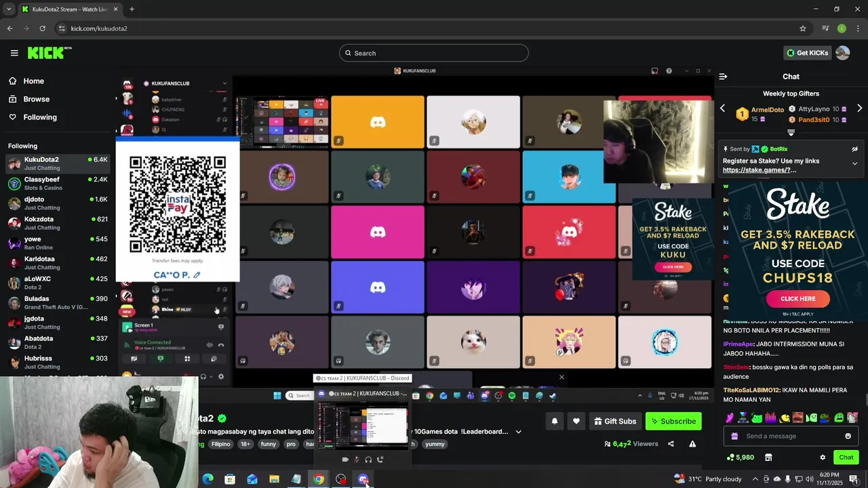Expand the gifters leaderboard handle

(791, 133)
